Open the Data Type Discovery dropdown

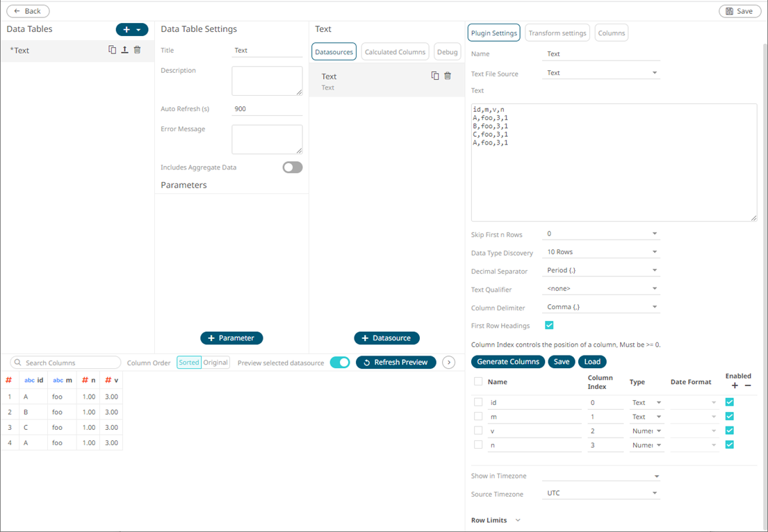pyautogui.click(x=600, y=252)
